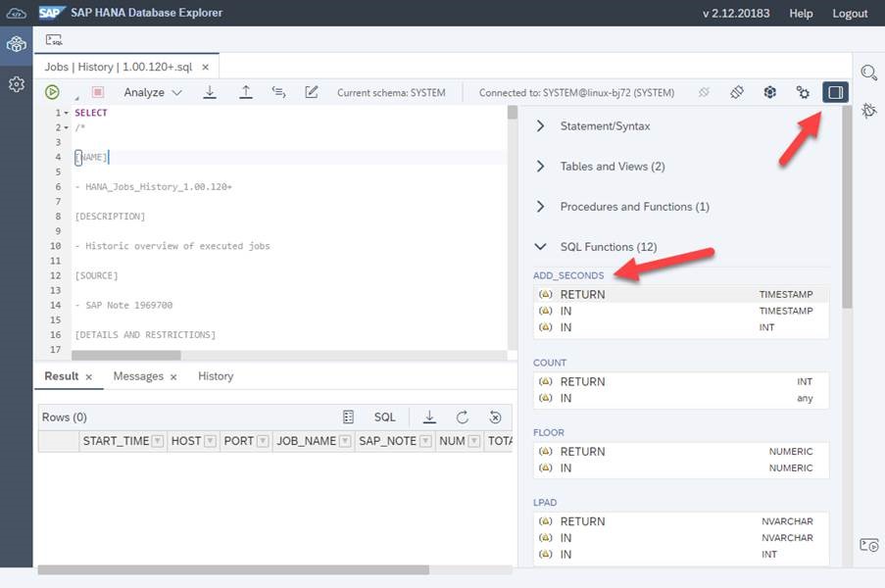Click the Rows (0) label
This screenshot has width=885, height=588.
point(65,417)
